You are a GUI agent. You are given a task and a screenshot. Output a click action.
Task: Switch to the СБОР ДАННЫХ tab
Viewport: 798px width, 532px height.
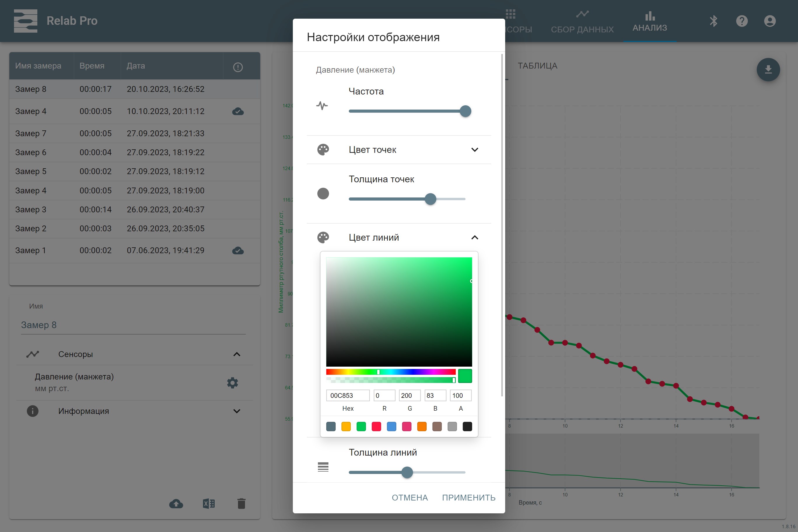pos(582,22)
